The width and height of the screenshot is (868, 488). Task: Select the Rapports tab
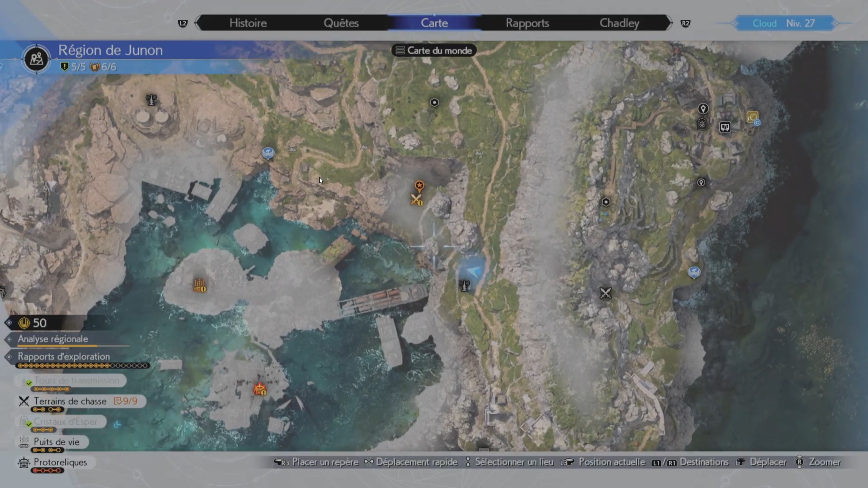[527, 23]
